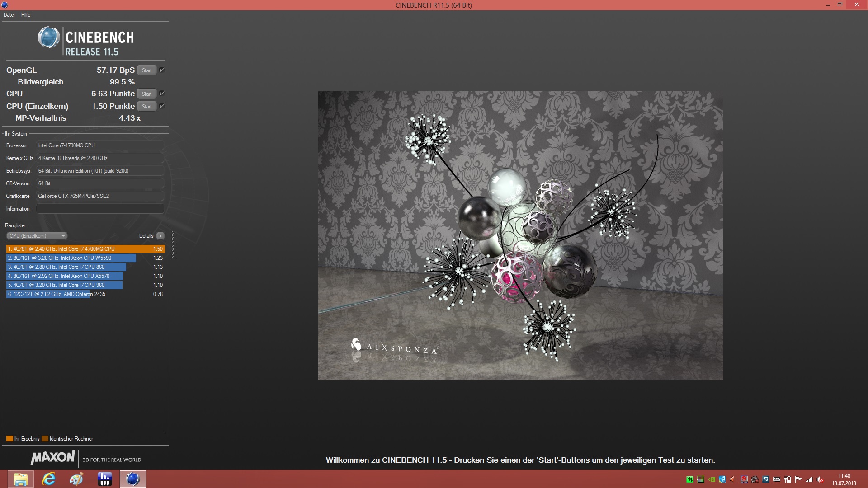Image resolution: width=868 pixels, height=488 pixels.
Task: Open the battery power tray icon
Action: (788, 479)
